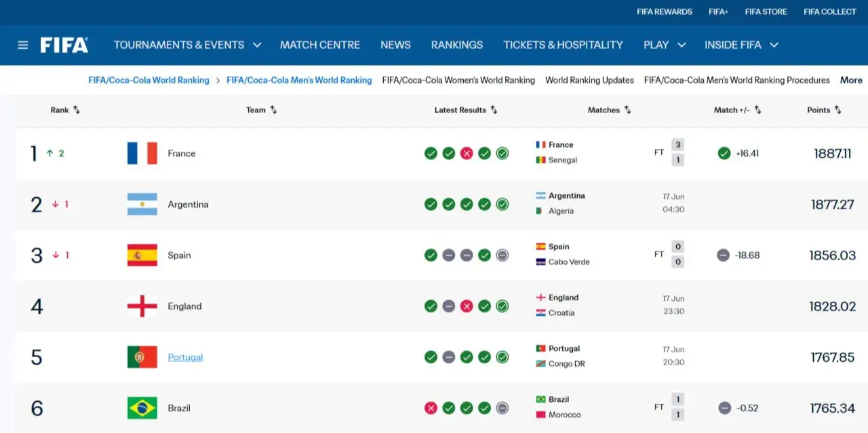Viewport: 868px width, 433px height.
Task: Go to Rankings in the navigation
Action: [457, 45]
